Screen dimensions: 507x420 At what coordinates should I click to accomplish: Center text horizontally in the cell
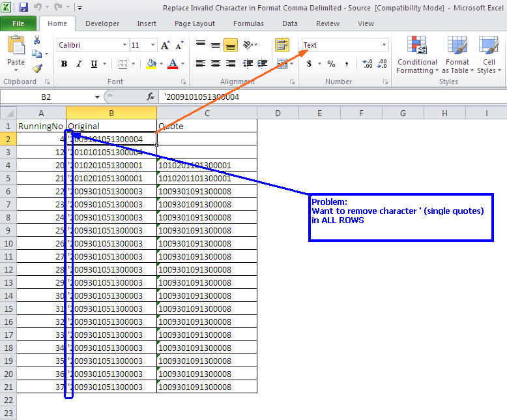coord(216,64)
